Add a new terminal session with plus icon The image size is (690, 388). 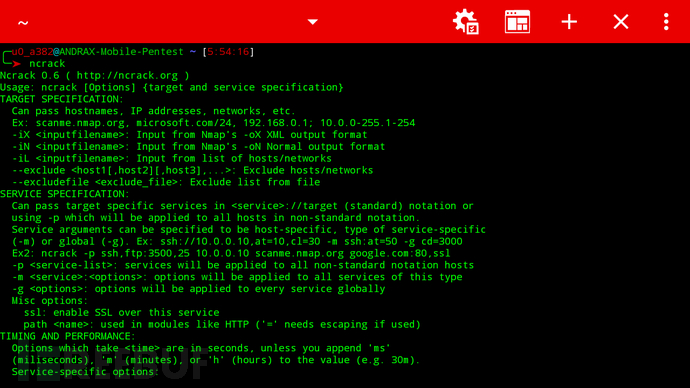(569, 22)
